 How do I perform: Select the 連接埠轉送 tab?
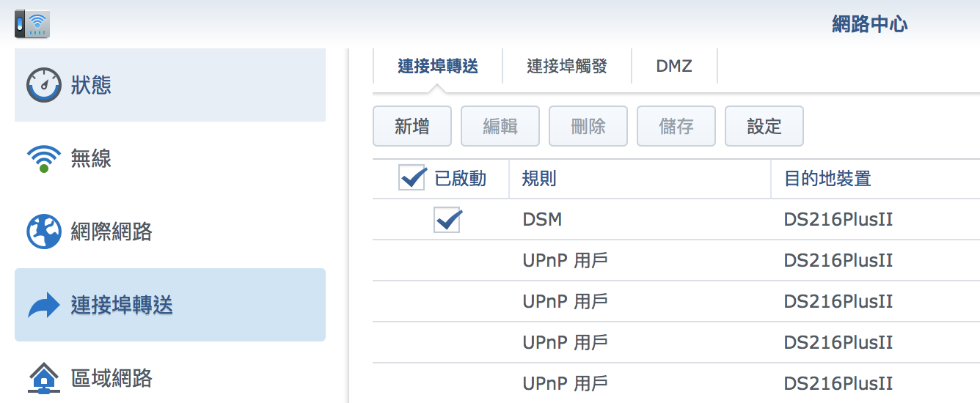click(438, 67)
